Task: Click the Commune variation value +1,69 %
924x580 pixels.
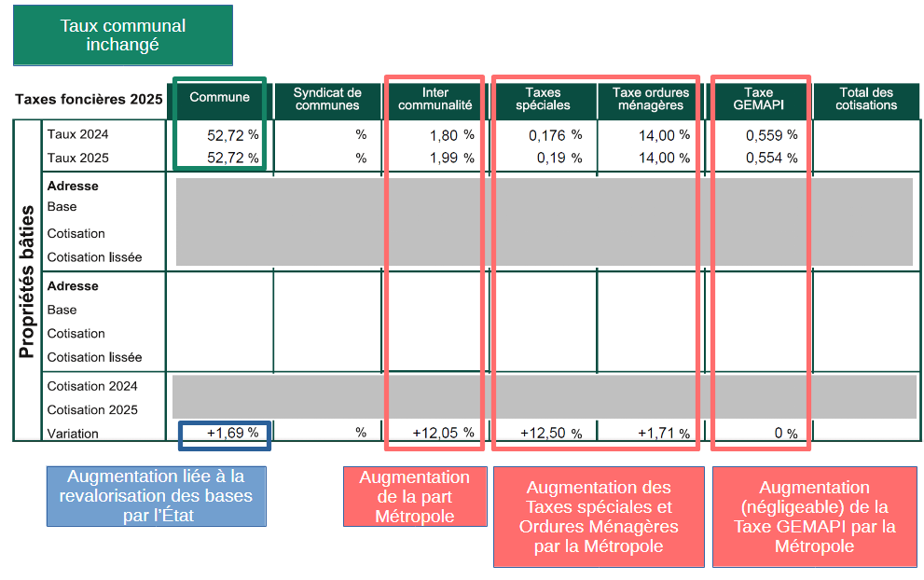Action: pyautogui.click(x=225, y=432)
